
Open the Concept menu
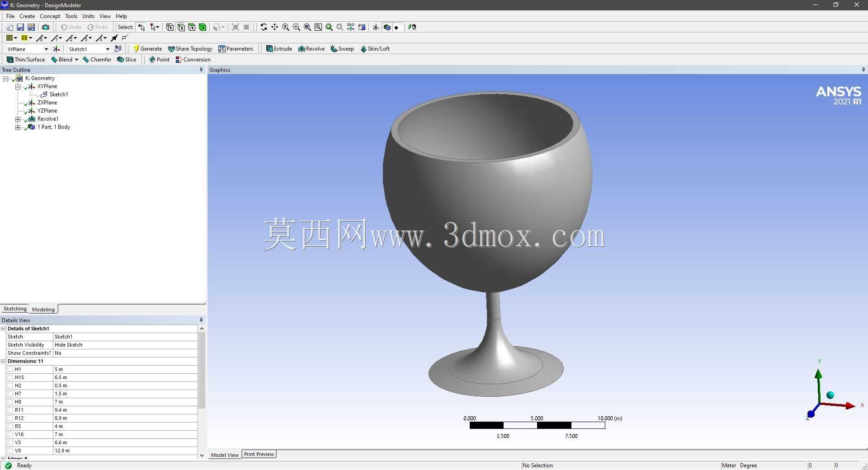pos(50,16)
